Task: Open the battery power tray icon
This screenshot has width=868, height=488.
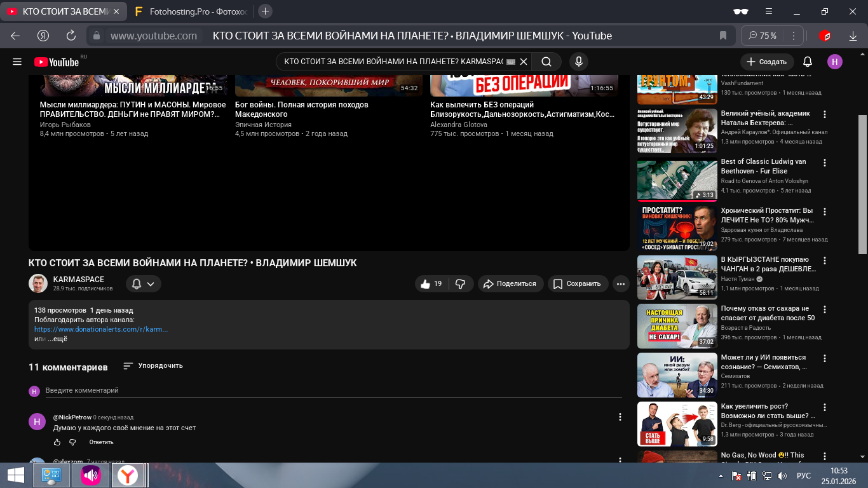Action: [752, 475]
